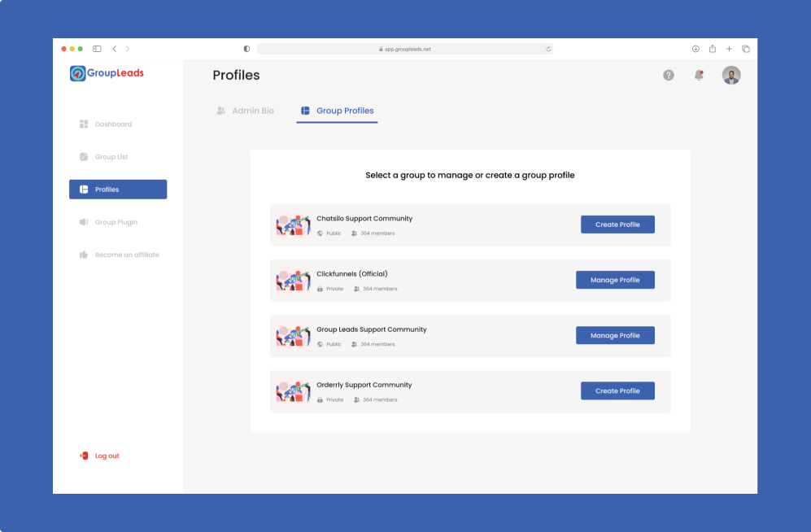Click the browser share icon
811x532 pixels.
[713, 49]
